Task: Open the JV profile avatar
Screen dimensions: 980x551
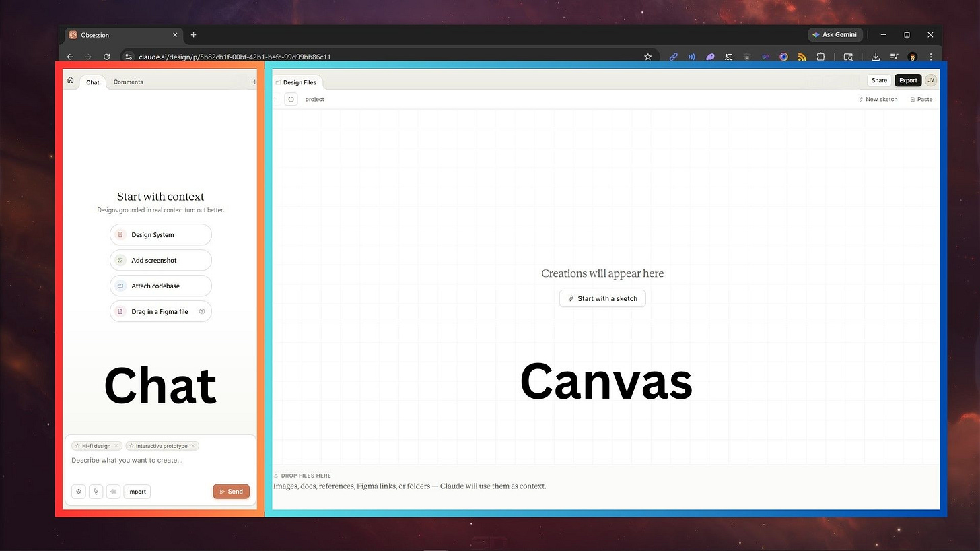Action: (x=931, y=80)
